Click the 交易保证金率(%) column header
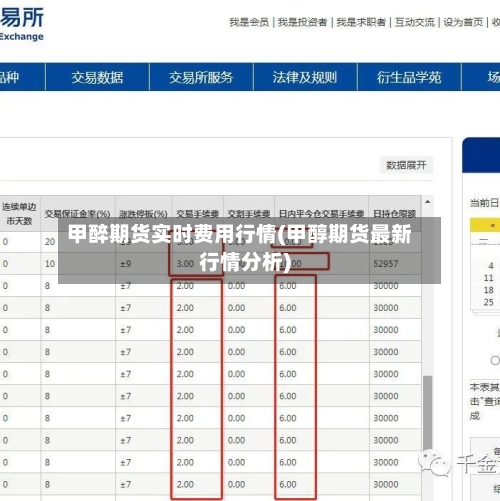 point(78,214)
